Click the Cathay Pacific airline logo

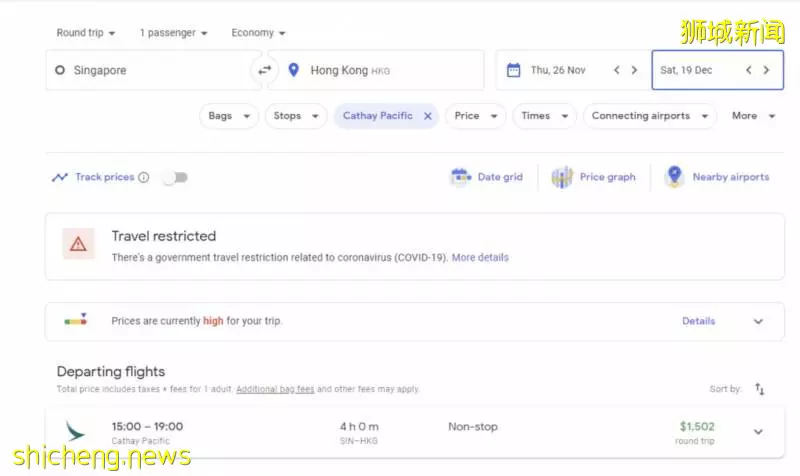point(75,431)
